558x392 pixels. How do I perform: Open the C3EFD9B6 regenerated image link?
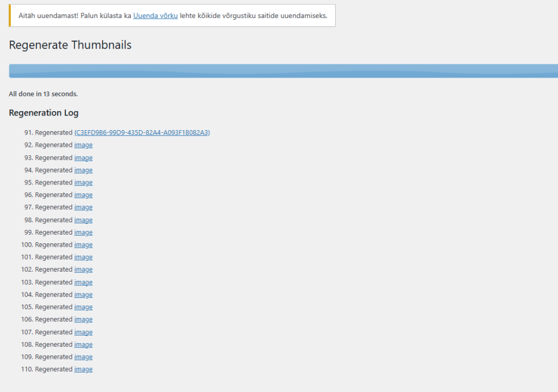(142, 132)
